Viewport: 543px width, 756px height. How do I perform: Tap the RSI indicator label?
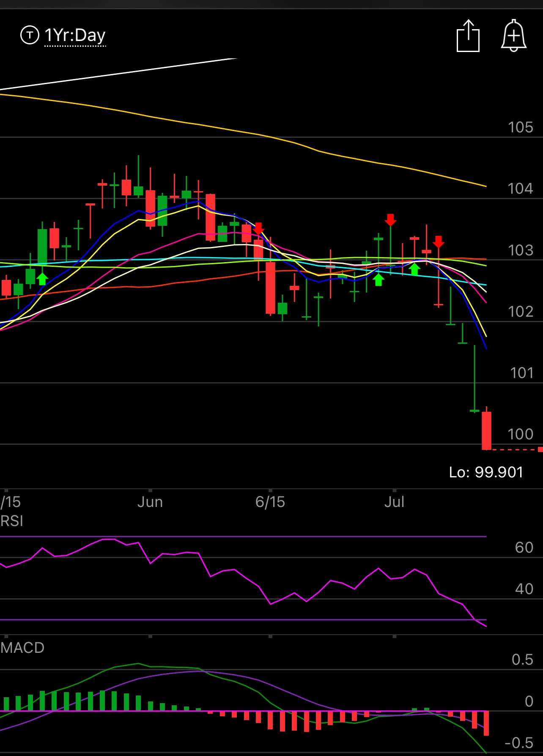point(12,521)
